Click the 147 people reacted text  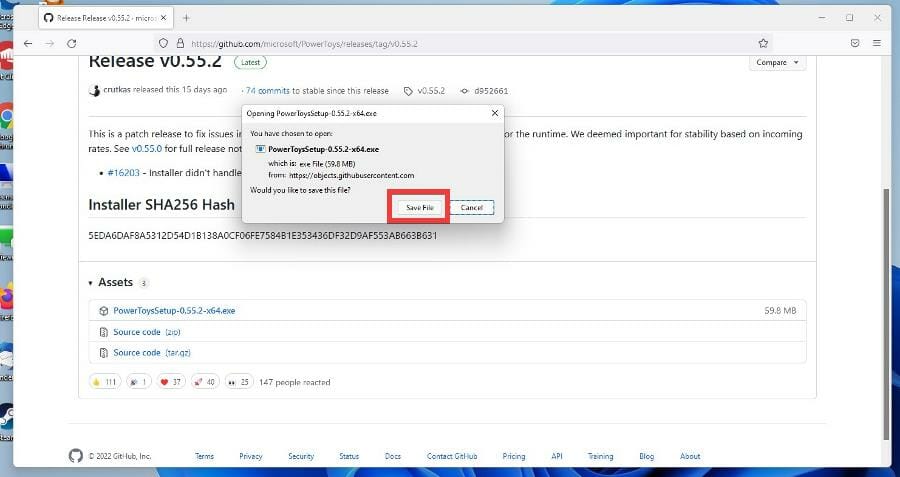(x=294, y=382)
